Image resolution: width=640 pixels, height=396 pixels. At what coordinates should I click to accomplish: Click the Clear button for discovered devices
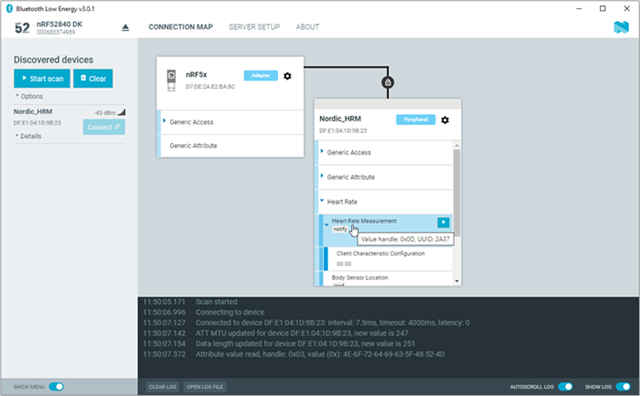[93, 78]
